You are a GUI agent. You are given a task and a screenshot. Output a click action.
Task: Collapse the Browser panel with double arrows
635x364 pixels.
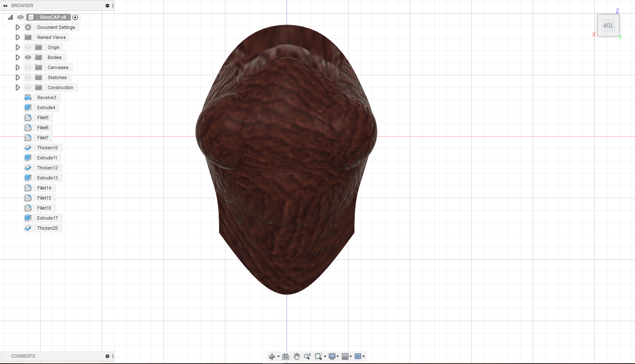pyautogui.click(x=5, y=6)
